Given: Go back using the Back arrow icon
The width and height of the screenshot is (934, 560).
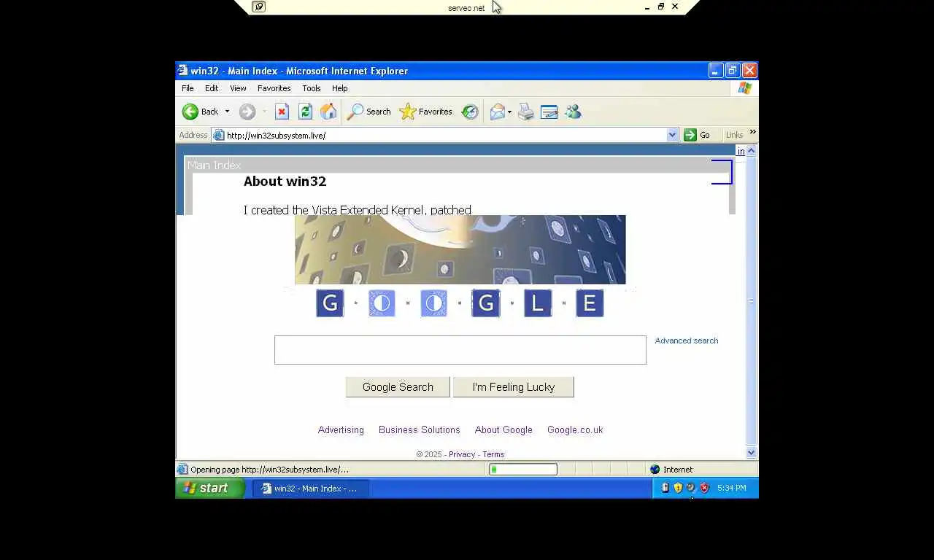Looking at the screenshot, I should pyautogui.click(x=190, y=112).
